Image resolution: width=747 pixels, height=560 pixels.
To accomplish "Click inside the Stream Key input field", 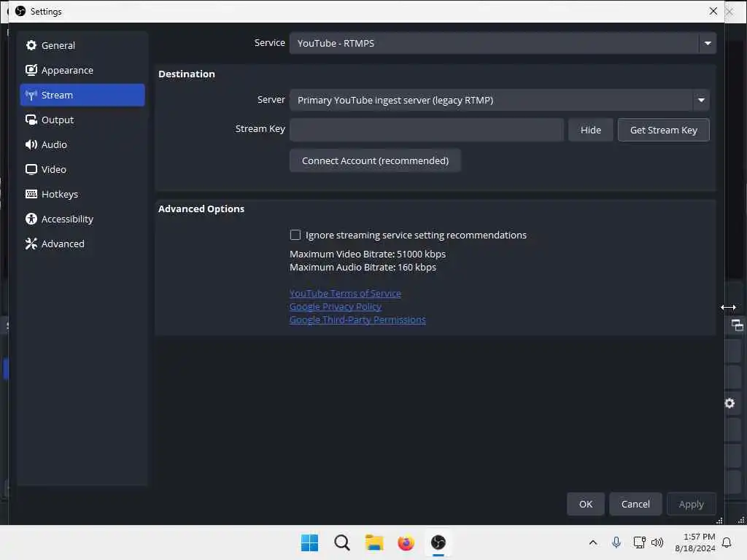I will [426, 130].
